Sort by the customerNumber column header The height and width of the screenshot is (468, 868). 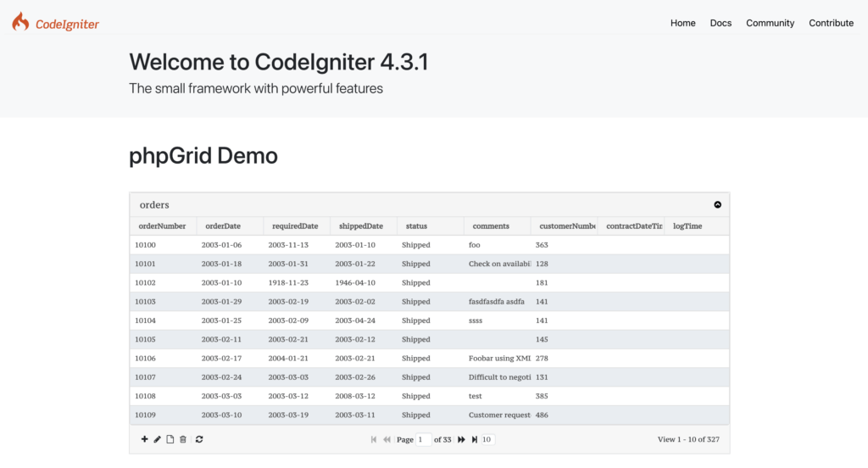564,226
